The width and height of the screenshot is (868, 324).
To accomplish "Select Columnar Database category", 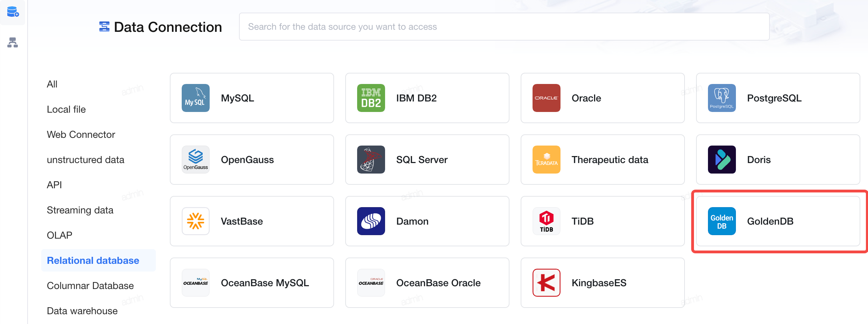I will point(90,286).
